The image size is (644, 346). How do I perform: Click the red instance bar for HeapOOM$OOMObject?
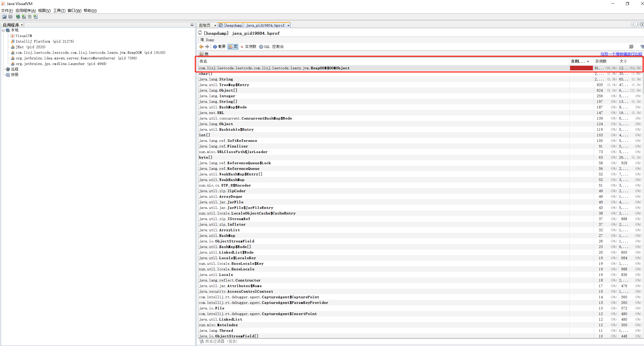click(x=581, y=68)
